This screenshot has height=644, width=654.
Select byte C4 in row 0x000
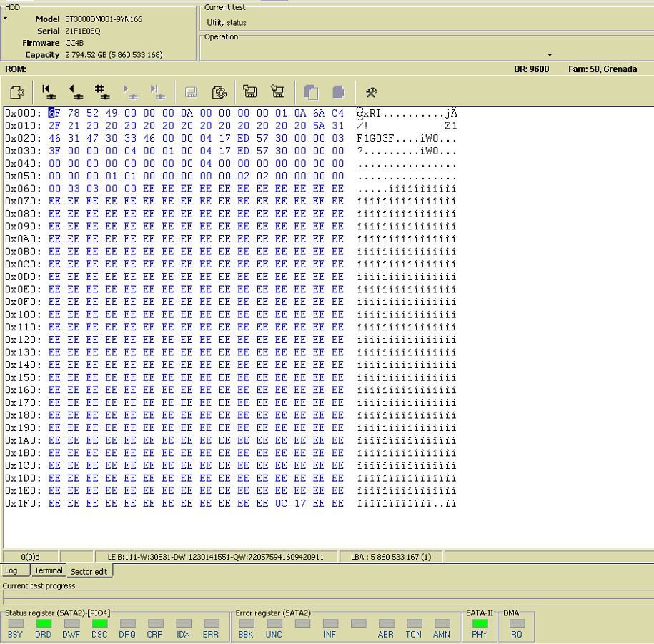tap(337, 113)
